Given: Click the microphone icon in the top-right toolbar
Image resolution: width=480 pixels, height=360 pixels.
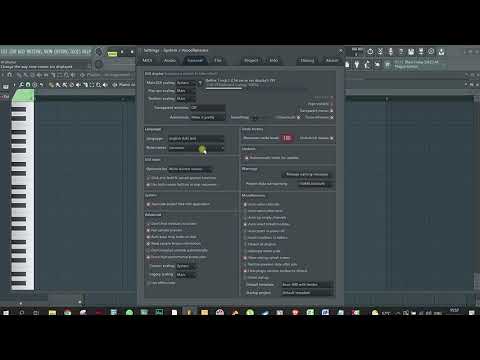Looking at the screenshot, I should (x=391, y=52).
